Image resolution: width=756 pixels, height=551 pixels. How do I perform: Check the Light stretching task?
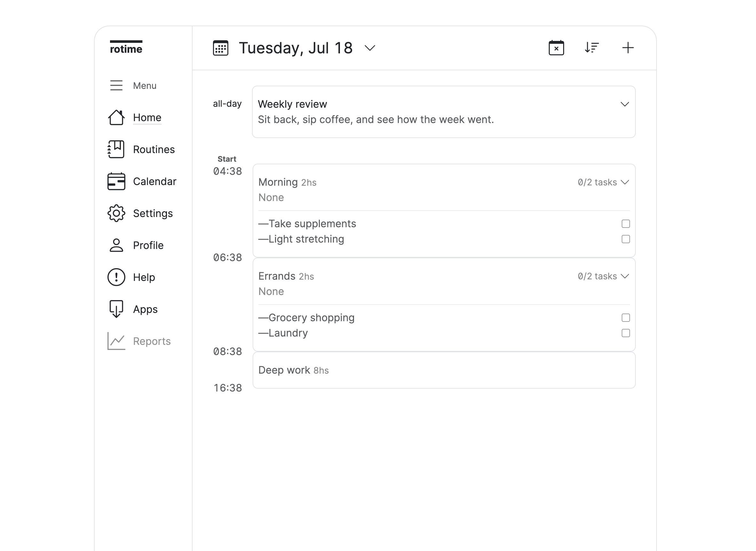coord(626,239)
